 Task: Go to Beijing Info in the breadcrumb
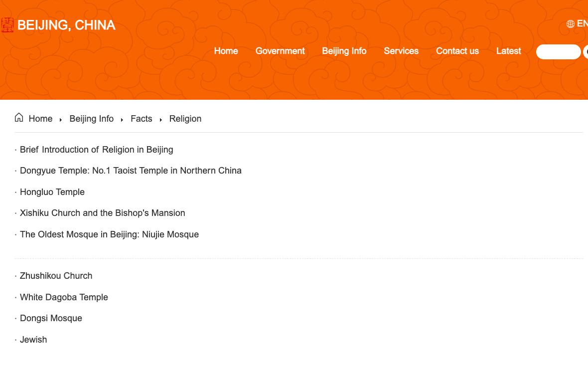point(92,119)
